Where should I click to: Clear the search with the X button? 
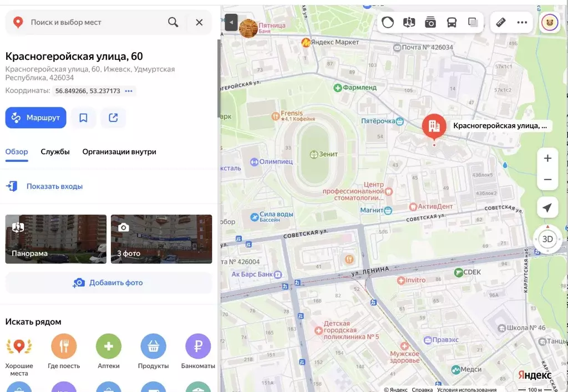(199, 22)
